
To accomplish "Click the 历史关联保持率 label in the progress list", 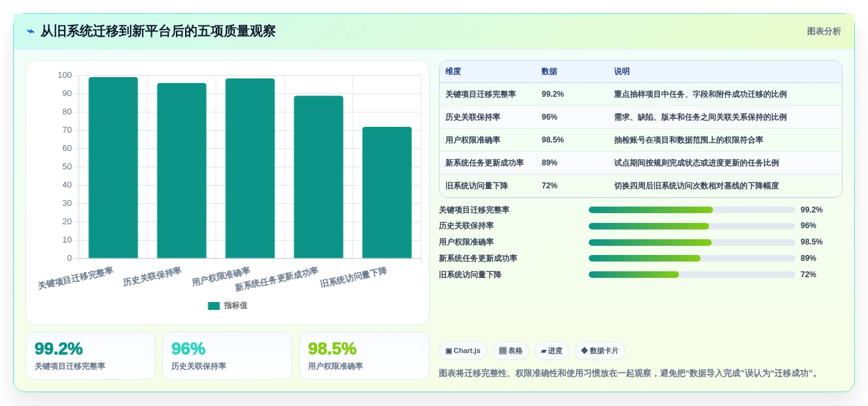I will pyautogui.click(x=466, y=226).
